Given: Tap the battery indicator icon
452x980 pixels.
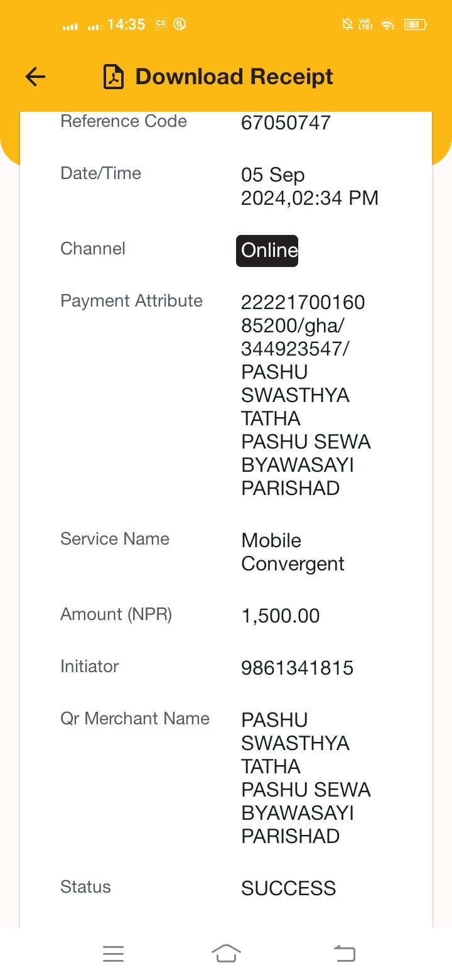Looking at the screenshot, I should point(415,24).
